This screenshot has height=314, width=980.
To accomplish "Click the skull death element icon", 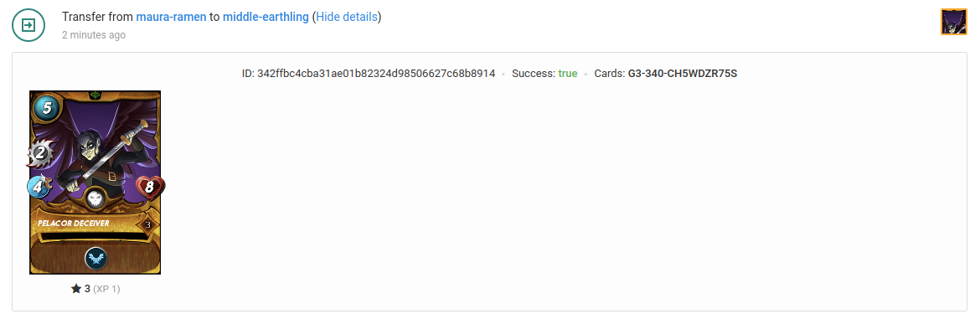I will pos(95,199).
